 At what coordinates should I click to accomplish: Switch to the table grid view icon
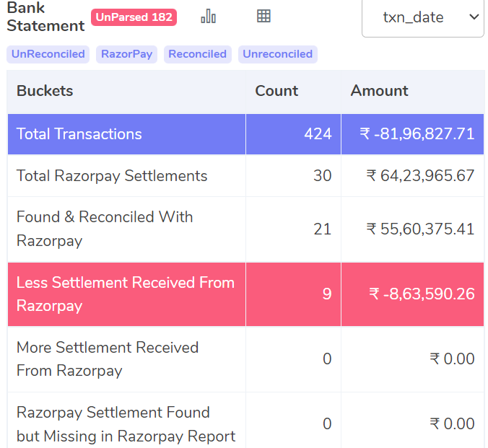(263, 16)
